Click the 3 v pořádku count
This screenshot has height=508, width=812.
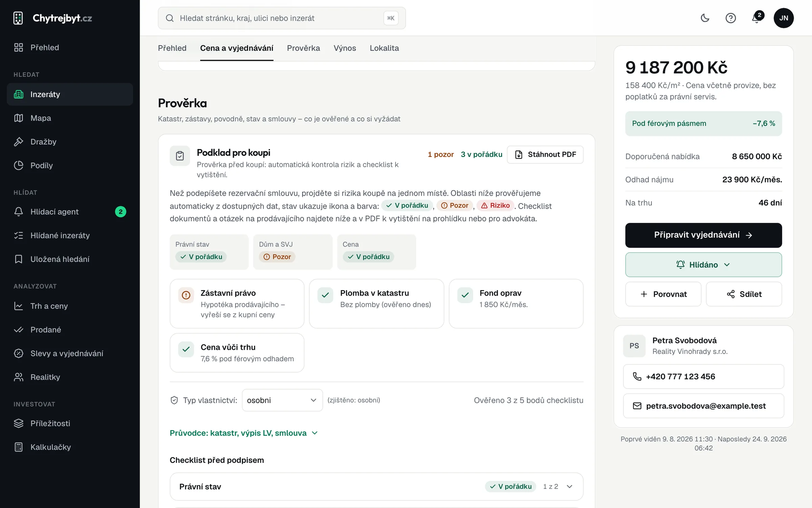tap(481, 154)
